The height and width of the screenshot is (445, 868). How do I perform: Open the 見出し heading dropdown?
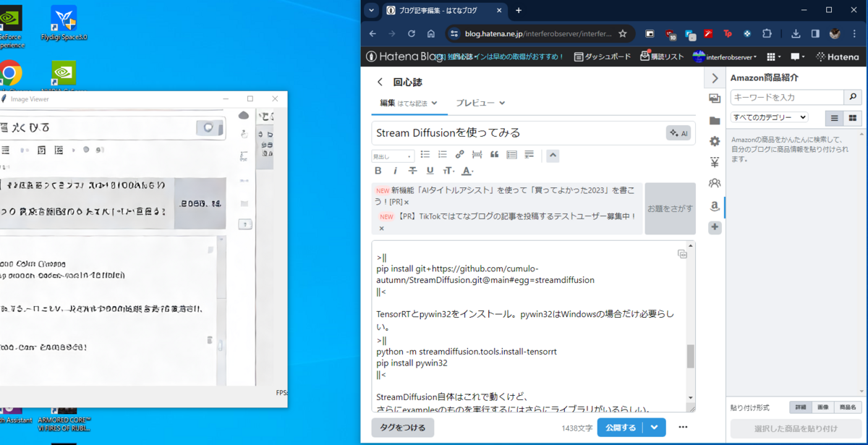click(x=391, y=155)
